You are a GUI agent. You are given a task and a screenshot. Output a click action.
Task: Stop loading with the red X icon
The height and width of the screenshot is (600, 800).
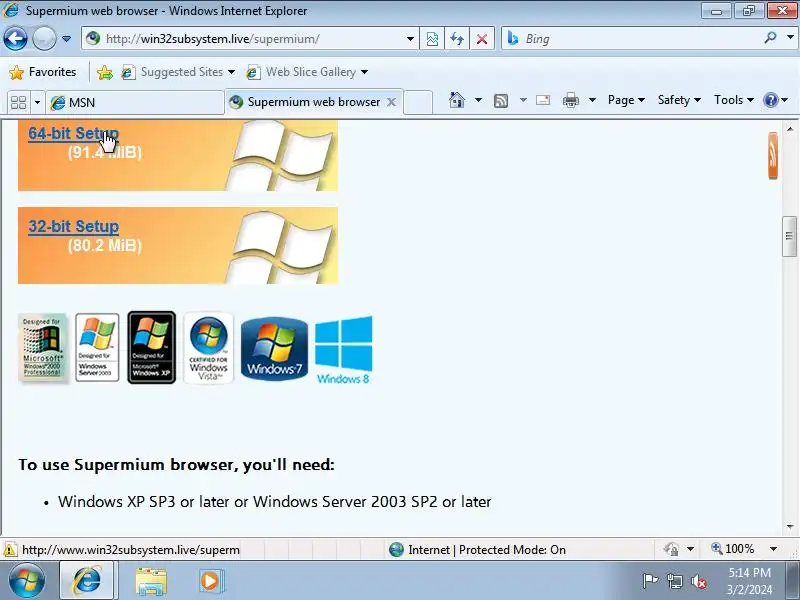point(482,39)
